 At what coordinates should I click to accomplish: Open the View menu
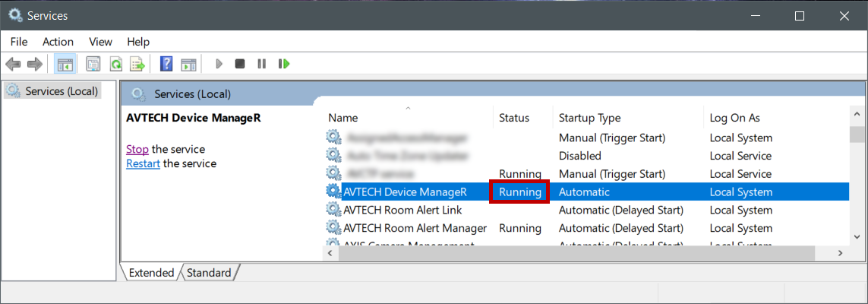[100, 42]
